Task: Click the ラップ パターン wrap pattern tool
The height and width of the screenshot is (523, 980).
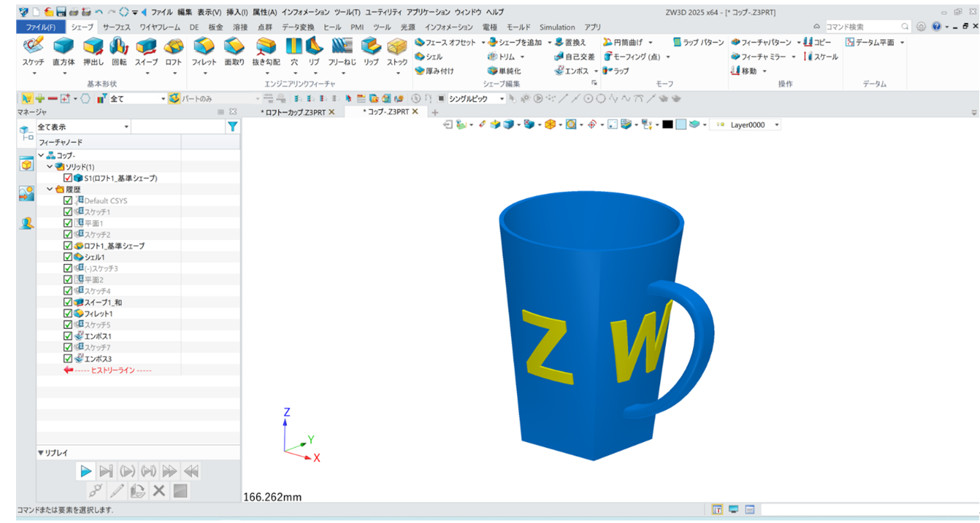Action: tap(699, 42)
